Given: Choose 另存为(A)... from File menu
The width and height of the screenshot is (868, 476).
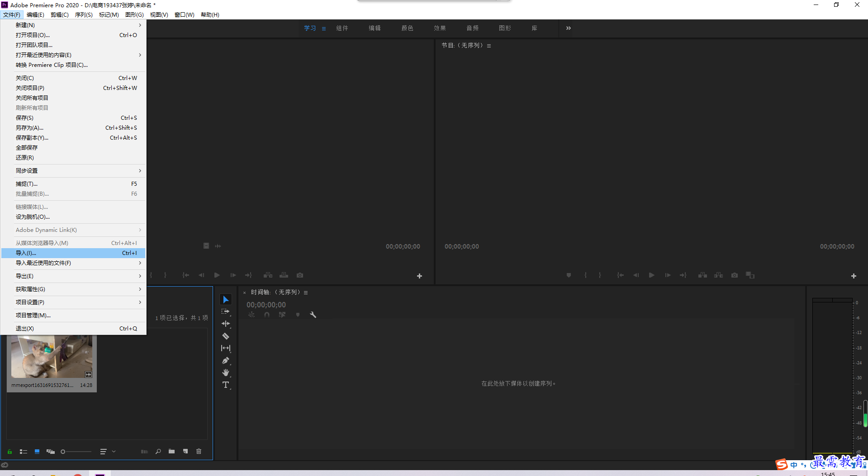Looking at the screenshot, I should point(73,127).
